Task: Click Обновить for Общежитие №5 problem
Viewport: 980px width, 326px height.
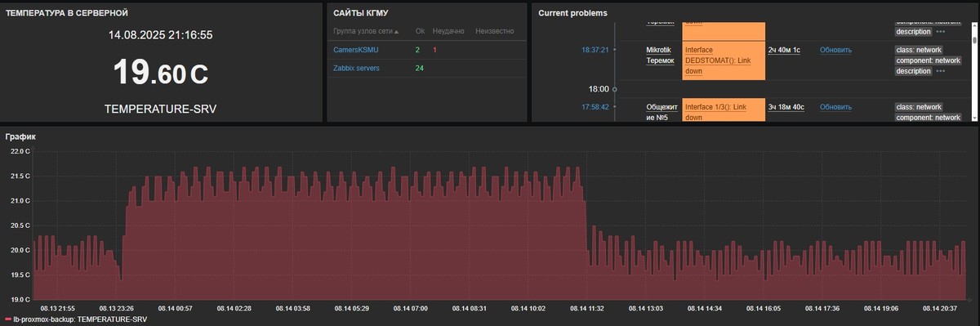Action: [835, 107]
